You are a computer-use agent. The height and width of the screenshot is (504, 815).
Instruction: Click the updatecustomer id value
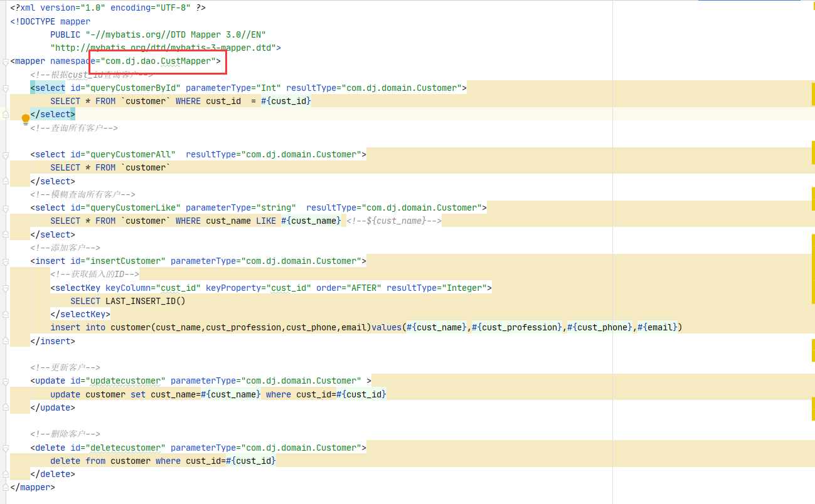125,381
